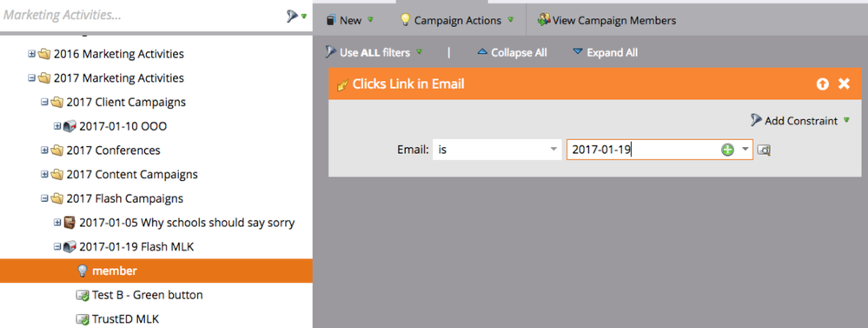Open the New menu
This screenshot has height=328, width=868.
click(x=350, y=21)
